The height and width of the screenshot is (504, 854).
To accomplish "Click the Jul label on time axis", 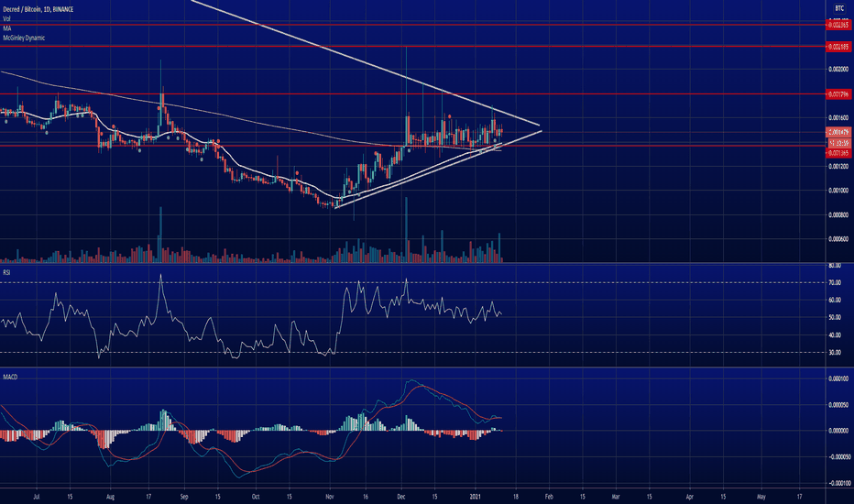I will point(37,497).
